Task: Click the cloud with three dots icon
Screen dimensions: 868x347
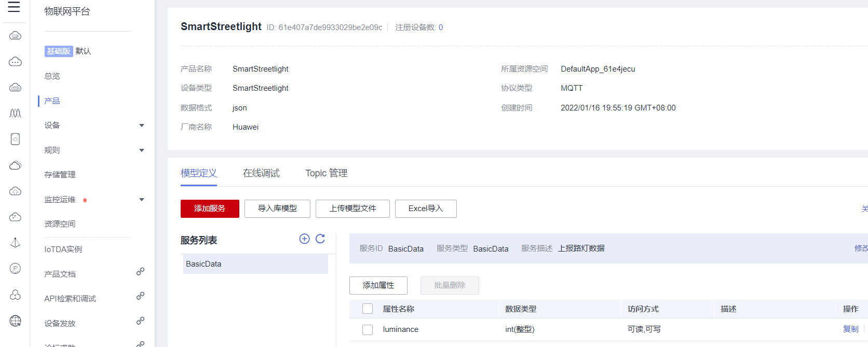Action: [16, 62]
